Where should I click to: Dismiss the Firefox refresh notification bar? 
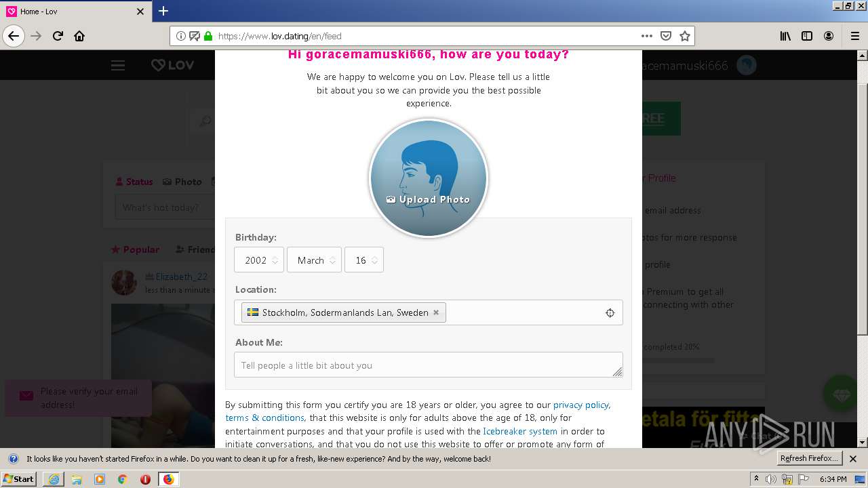[x=853, y=459]
